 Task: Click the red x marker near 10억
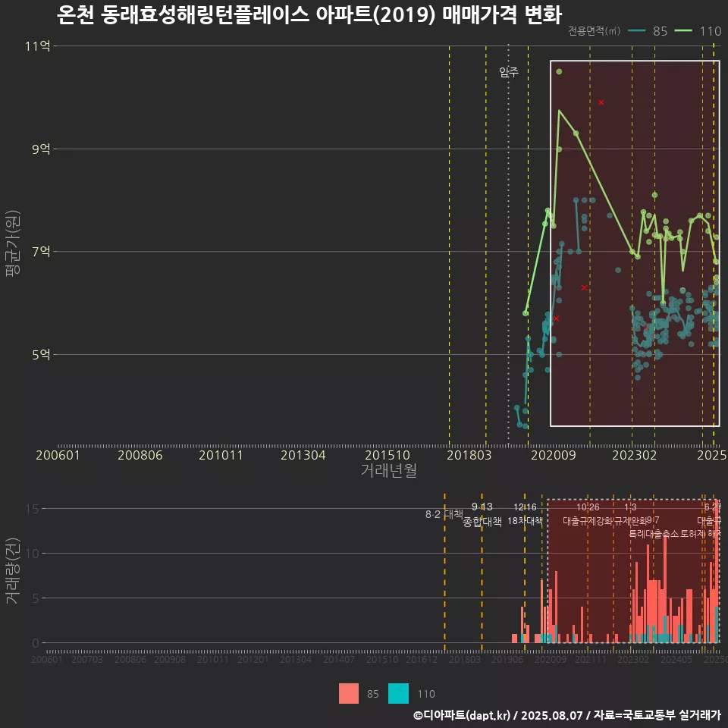coord(601,102)
